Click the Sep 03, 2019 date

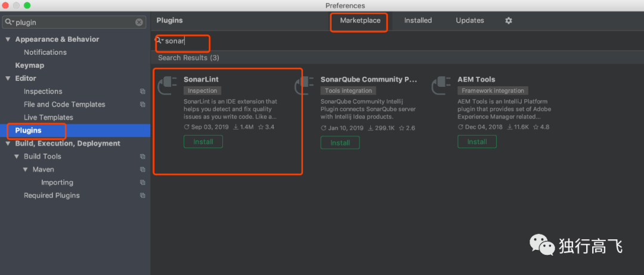click(x=209, y=127)
